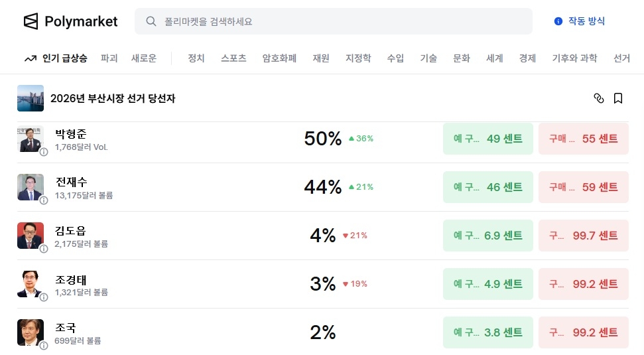Click info icon on 박형준's photo
The height and width of the screenshot is (355, 644).
click(x=44, y=152)
